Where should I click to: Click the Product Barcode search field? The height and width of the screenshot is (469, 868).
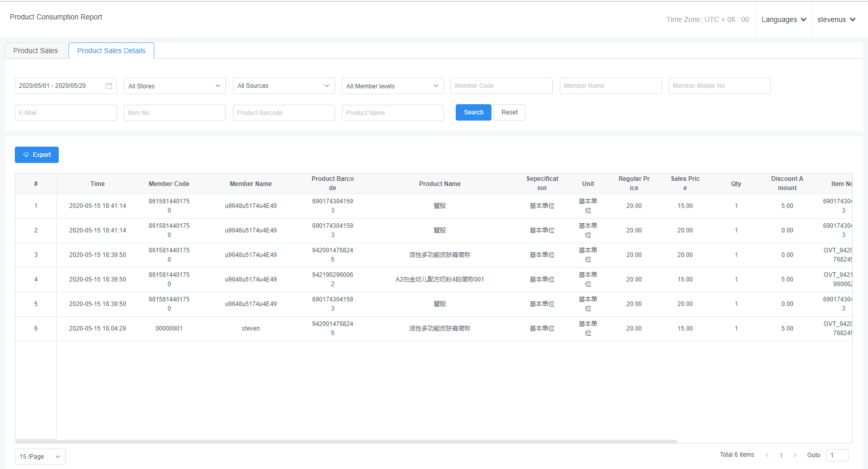click(284, 113)
